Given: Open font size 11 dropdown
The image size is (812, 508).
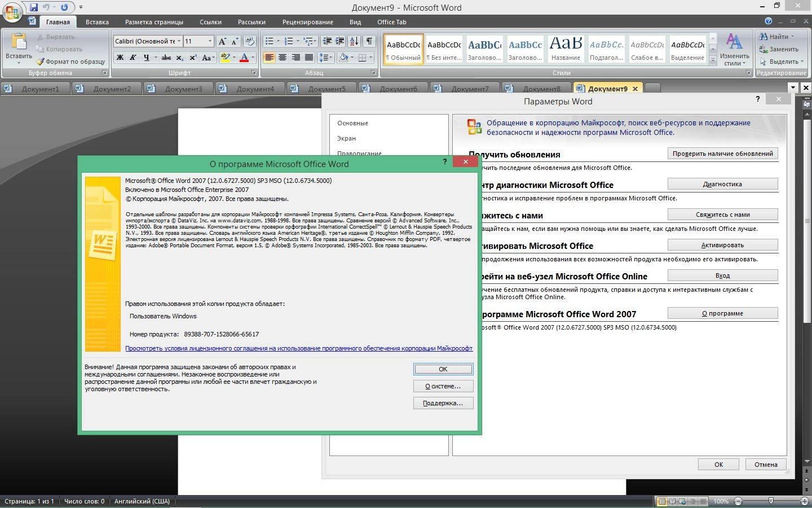Looking at the screenshot, I should point(210,41).
